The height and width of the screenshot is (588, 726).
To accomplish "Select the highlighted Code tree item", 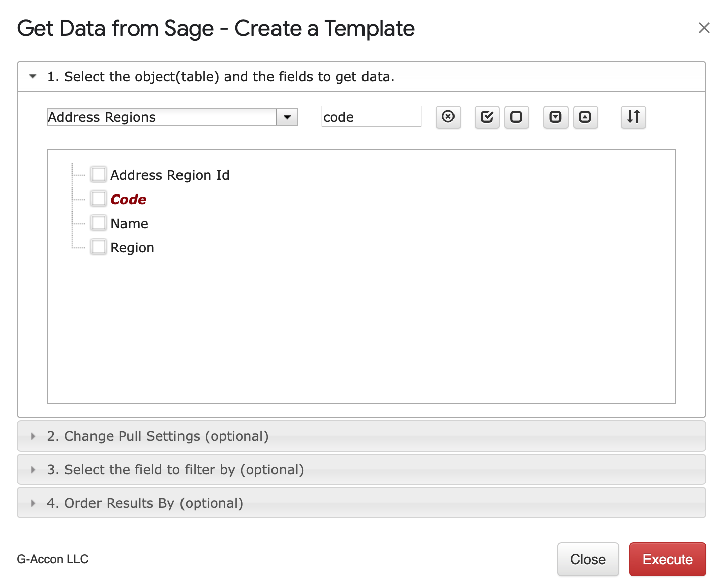I will (128, 199).
